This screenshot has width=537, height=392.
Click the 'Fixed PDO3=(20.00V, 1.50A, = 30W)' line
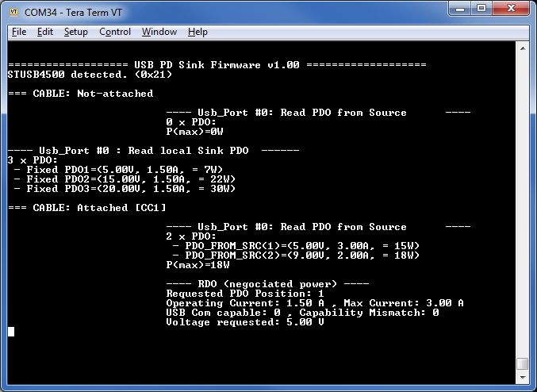tap(125, 189)
